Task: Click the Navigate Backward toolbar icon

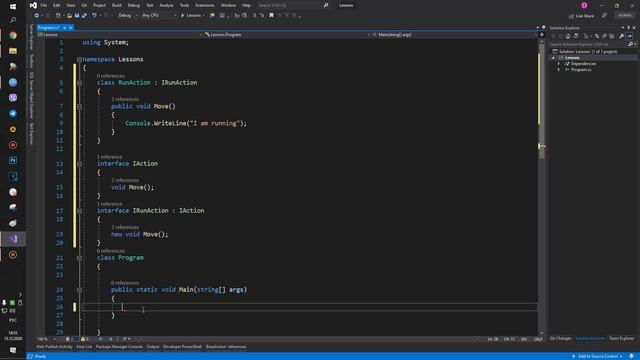Action: [36, 16]
